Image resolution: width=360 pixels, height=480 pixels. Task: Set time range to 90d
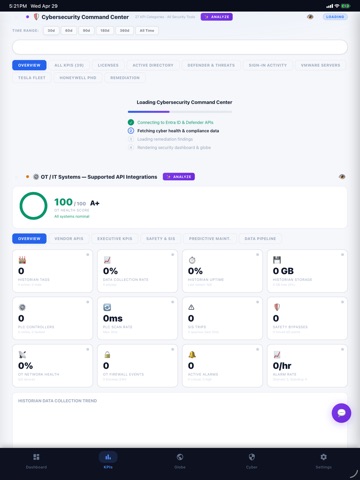coord(86,31)
